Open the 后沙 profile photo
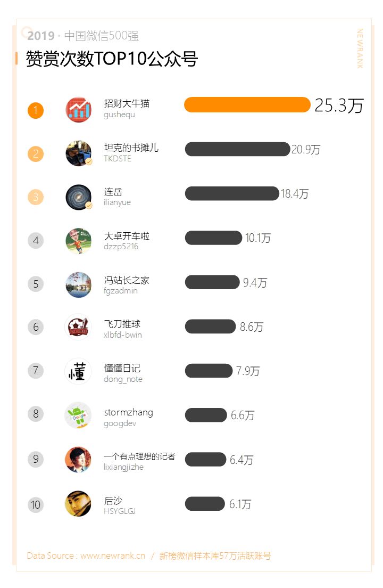Screen dimensions: 383x588 tap(78, 504)
